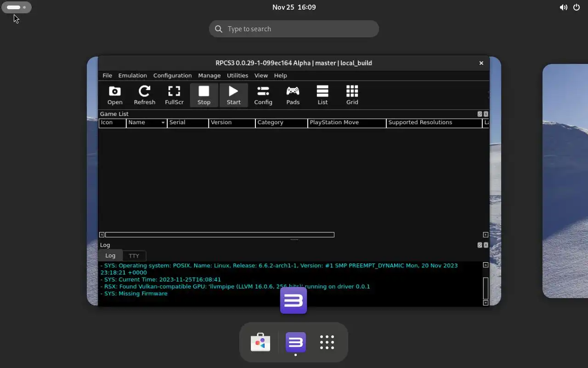The width and height of the screenshot is (588, 368).
Task: Click game list scroll right arrow
Action: click(486, 235)
